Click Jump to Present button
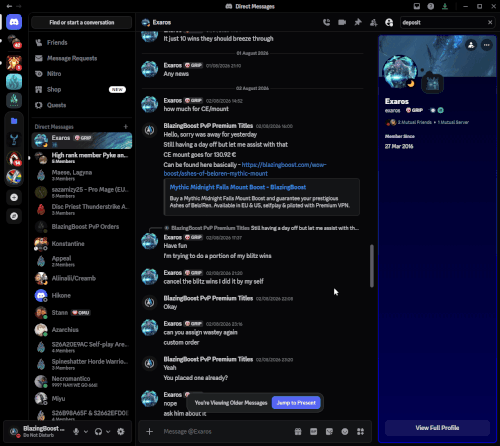Viewport: 500px width, 446px height. (296, 403)
